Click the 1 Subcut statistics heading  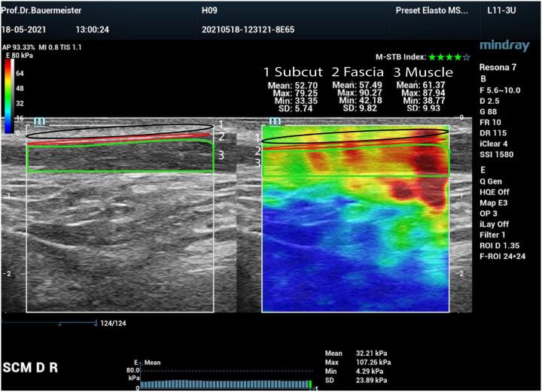[292, 72]
